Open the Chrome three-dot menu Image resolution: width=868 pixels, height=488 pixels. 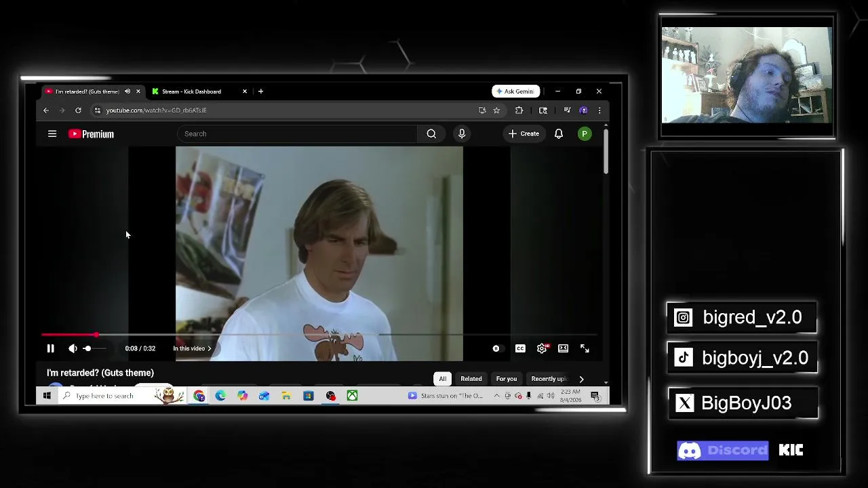599,110
